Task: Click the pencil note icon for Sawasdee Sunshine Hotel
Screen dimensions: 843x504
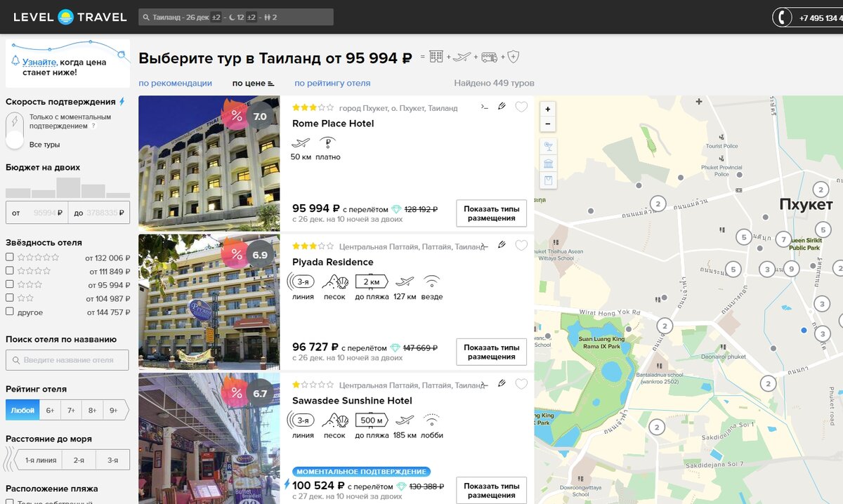Action: pyautogui.click(x=502, y=383)
